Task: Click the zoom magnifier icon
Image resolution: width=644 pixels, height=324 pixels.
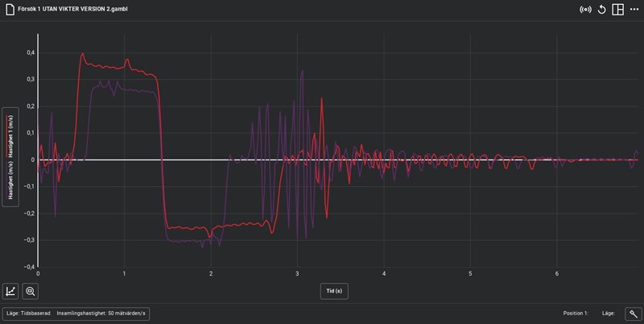Action: click(x=31, y=292)
